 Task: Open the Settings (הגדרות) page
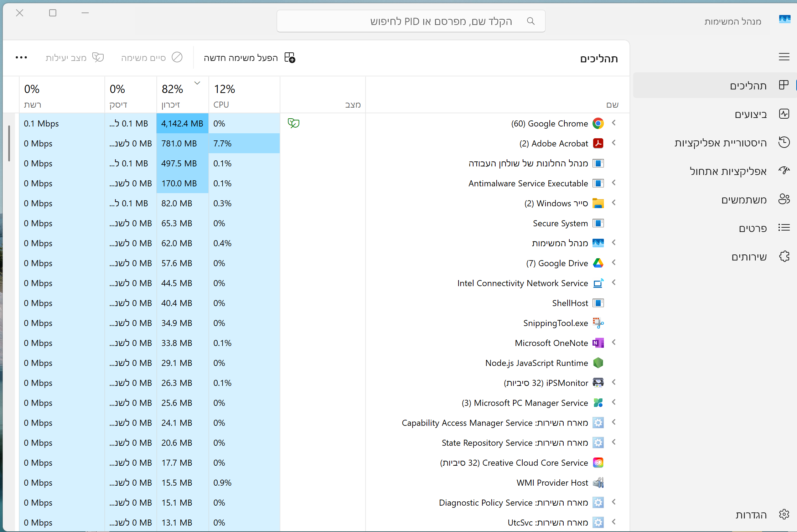pyautogui.click(x=751, y=515)
